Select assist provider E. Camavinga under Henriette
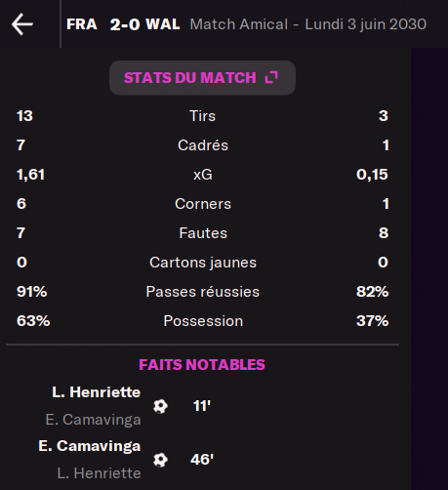Screen dimensions: 448x490 [94, 420]
